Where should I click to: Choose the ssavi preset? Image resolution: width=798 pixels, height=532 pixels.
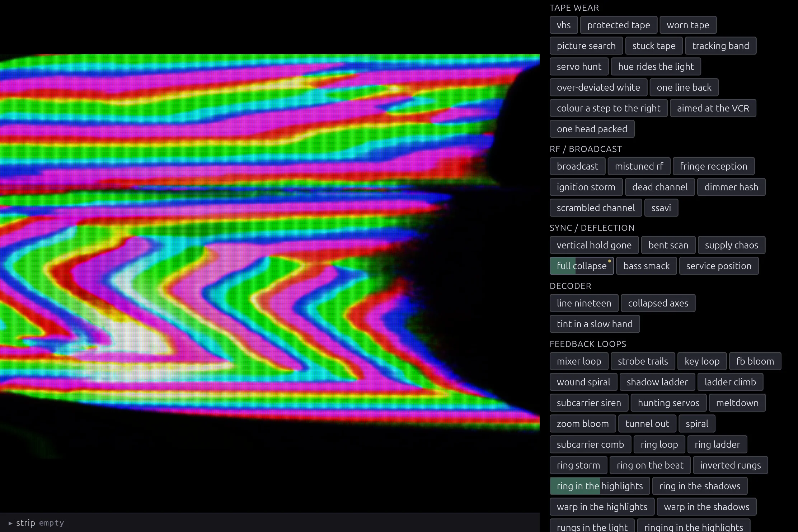click(661, 208)
